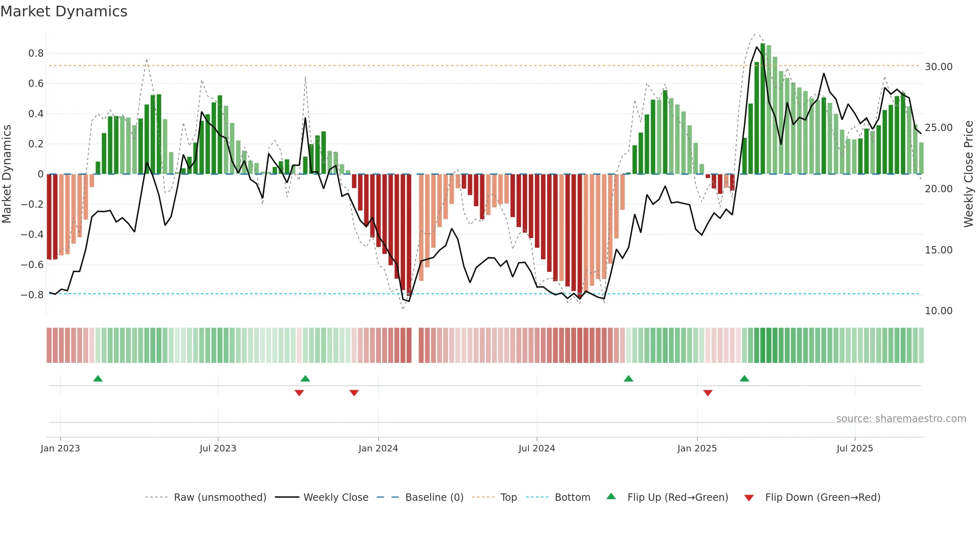Screen dimensions: 980x551
Task: Toggle the Flip Up (Red→Green) legend entry
Action: click(667, 497)
